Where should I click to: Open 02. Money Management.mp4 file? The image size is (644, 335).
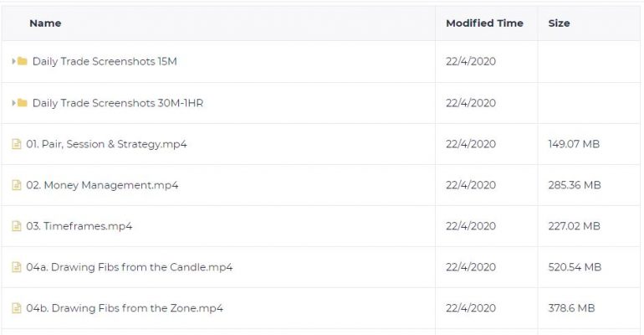(x=102, y=185)
